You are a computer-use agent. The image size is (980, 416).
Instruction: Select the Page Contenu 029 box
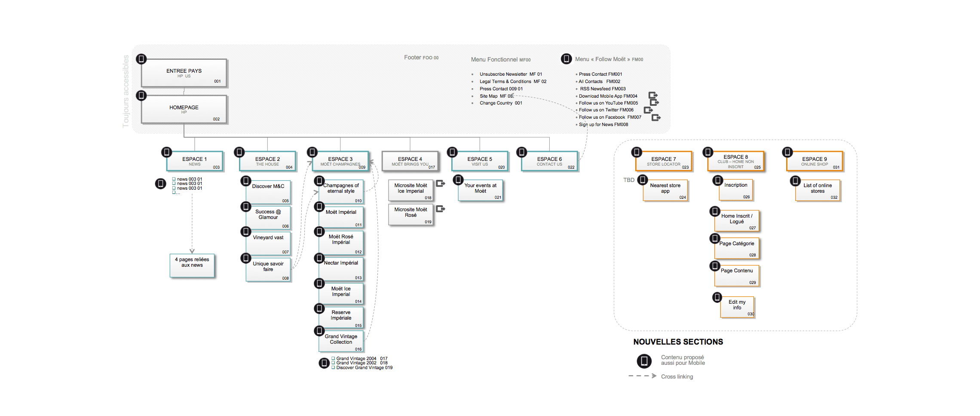coord(737,276)
